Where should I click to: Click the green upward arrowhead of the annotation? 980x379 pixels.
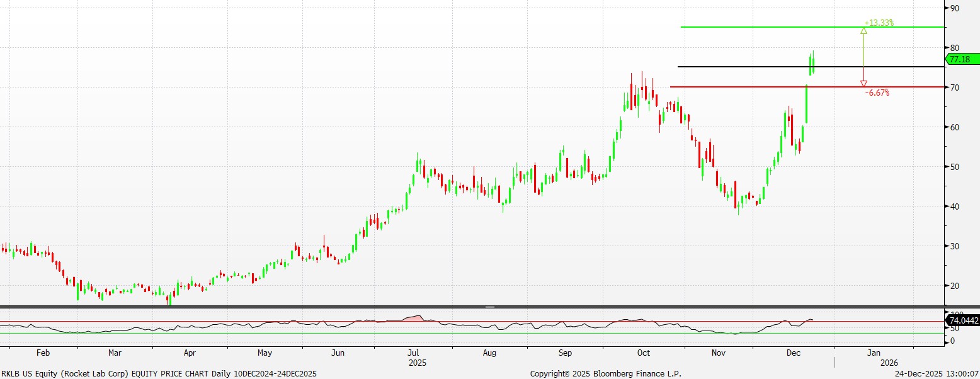pos(863,30)
